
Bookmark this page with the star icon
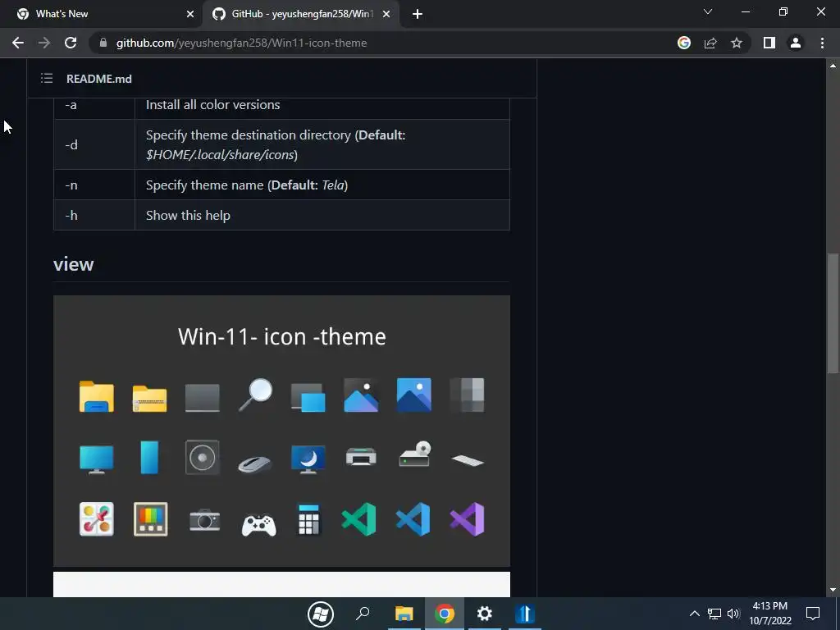coord(737,43)
